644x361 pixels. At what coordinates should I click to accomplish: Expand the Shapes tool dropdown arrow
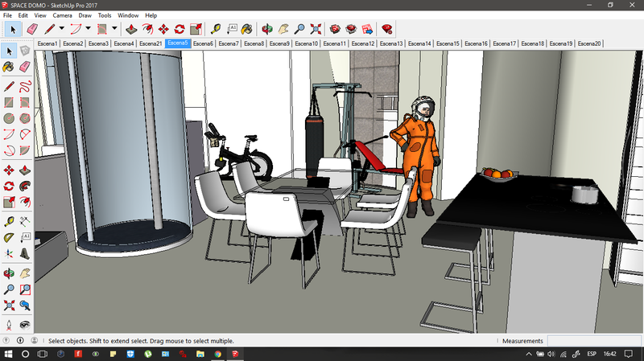(114, 29)
